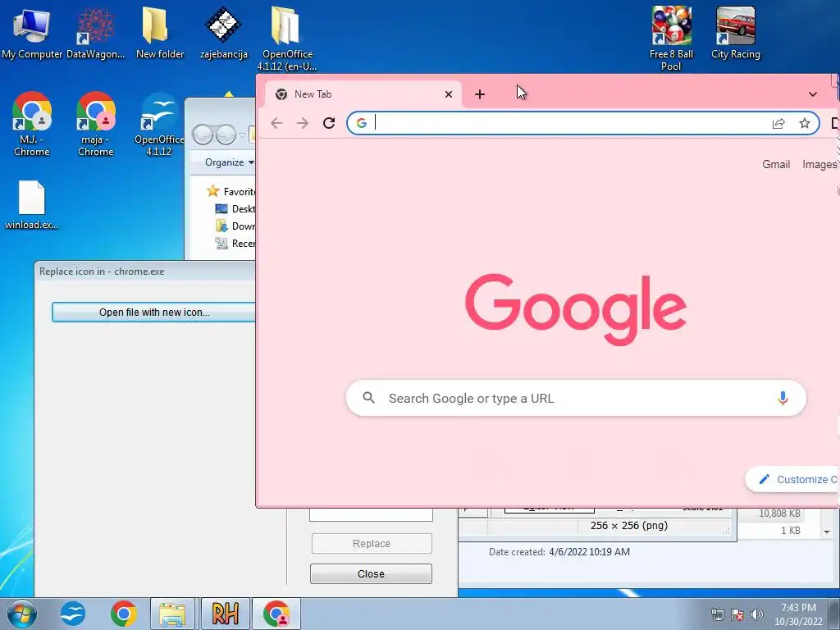Click the Action Center flag tray icon
Image resolution: width=840 pixels, height=630 pixels.
pos(737,614)
